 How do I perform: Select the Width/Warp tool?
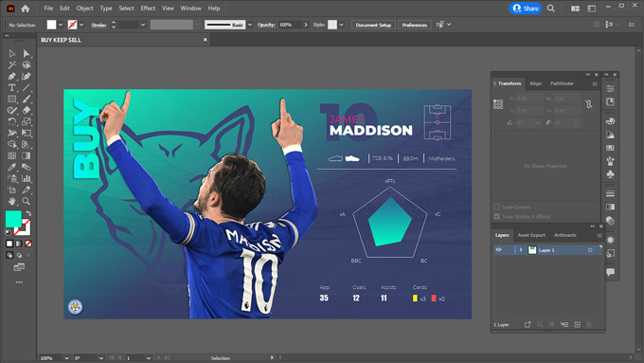(12, 133)
